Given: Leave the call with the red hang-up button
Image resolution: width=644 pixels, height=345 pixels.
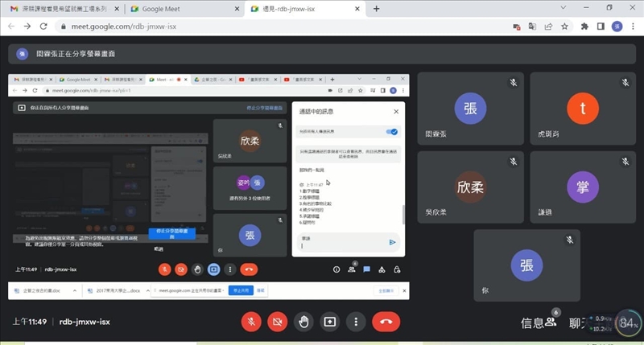Looking at the screenshot, I should tap(386, 322).
